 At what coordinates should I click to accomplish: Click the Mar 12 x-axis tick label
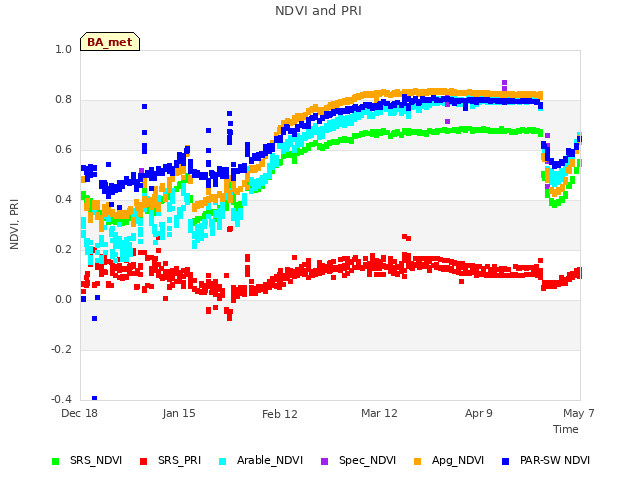[x=379, y=413]
